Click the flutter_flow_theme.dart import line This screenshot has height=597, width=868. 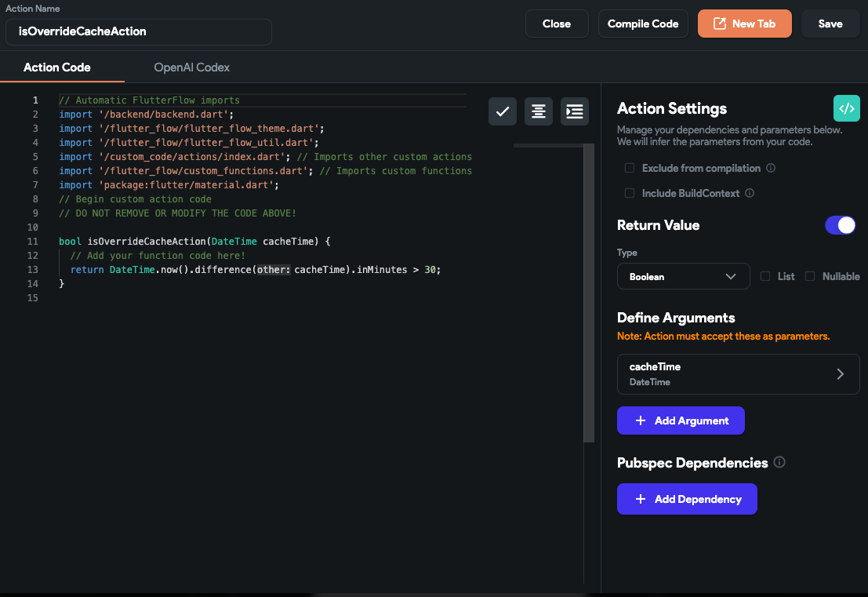[191, 129]
